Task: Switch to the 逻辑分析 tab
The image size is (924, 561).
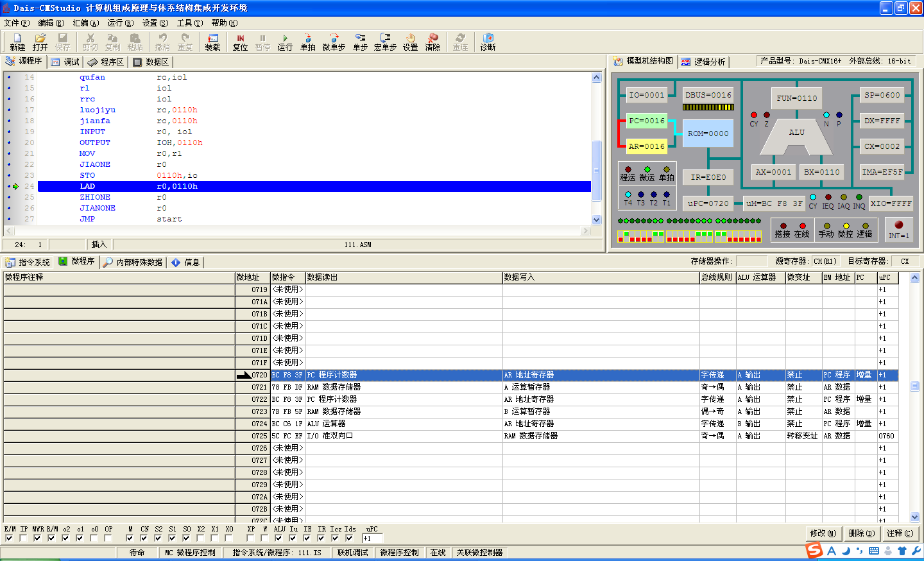Action: [703, 62]
